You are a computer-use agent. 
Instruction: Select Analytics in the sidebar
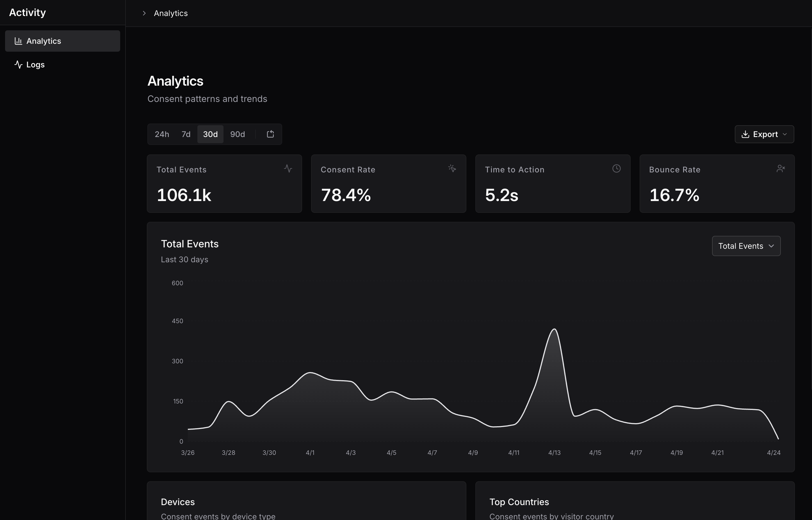coord(44,41)
